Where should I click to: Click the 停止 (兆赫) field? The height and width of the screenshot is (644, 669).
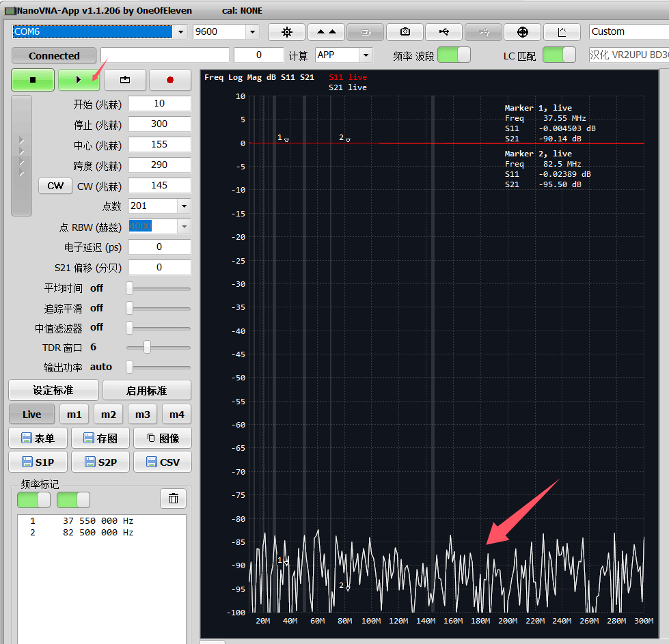pyautogui.click(x=159, y=124)
